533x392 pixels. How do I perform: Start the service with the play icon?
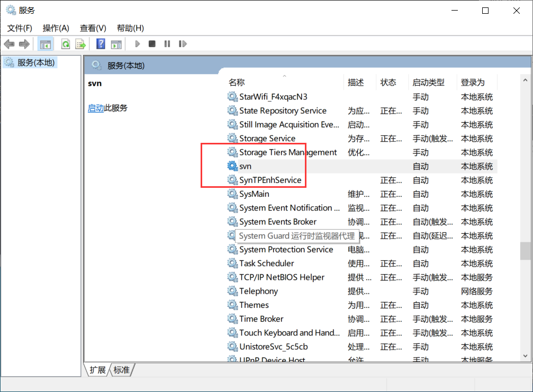pyautogui.click(x=137, y=44)
